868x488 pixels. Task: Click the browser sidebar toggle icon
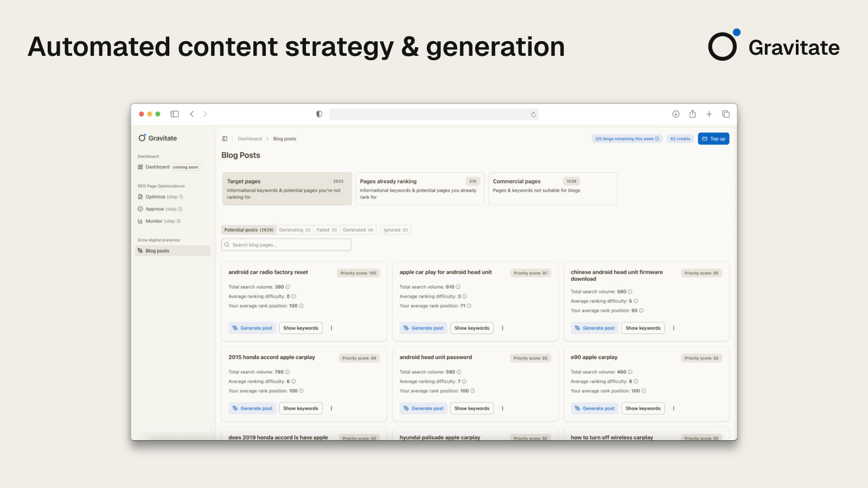point(175,114)
